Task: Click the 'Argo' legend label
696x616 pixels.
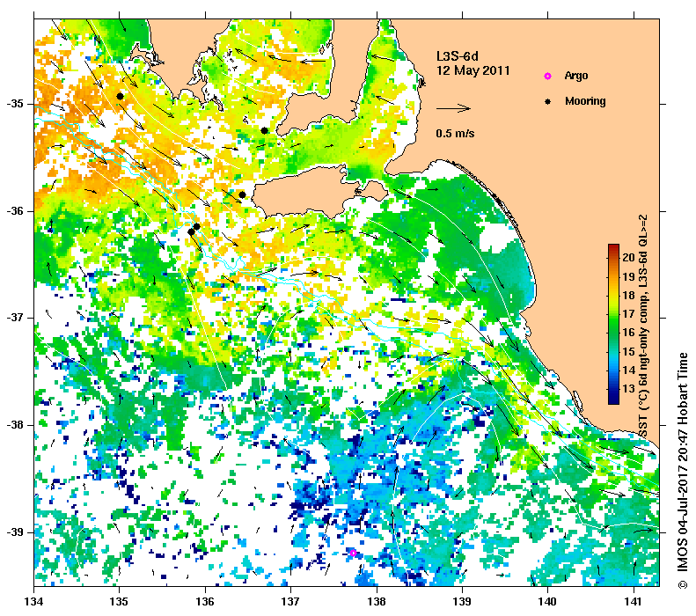Action: (x=576, y=76)
